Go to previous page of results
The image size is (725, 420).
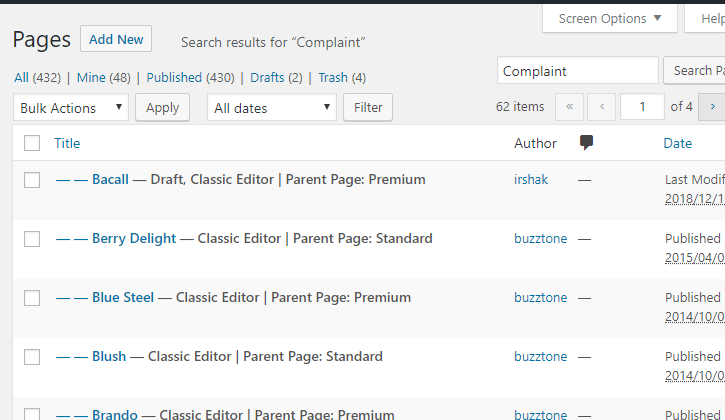pyautogui.click(x=601, y=106)
